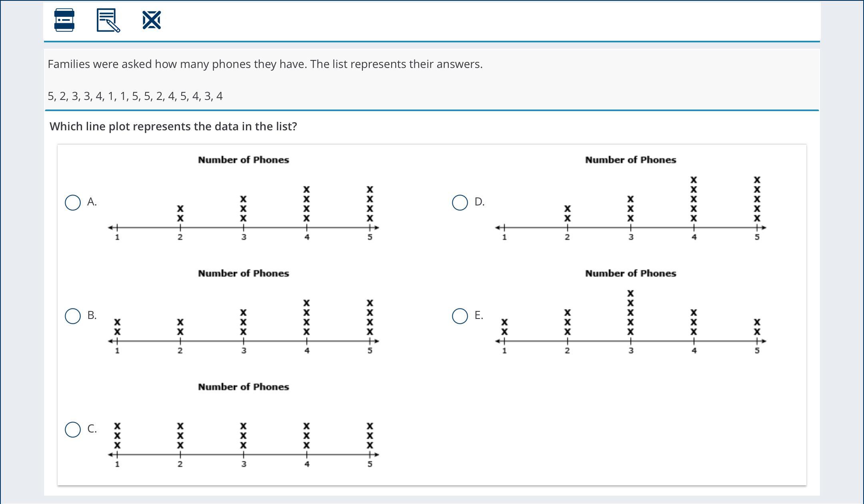Screen dimensions: 864x504
Task: Select radio button for option A
Action: coord(72,202)
